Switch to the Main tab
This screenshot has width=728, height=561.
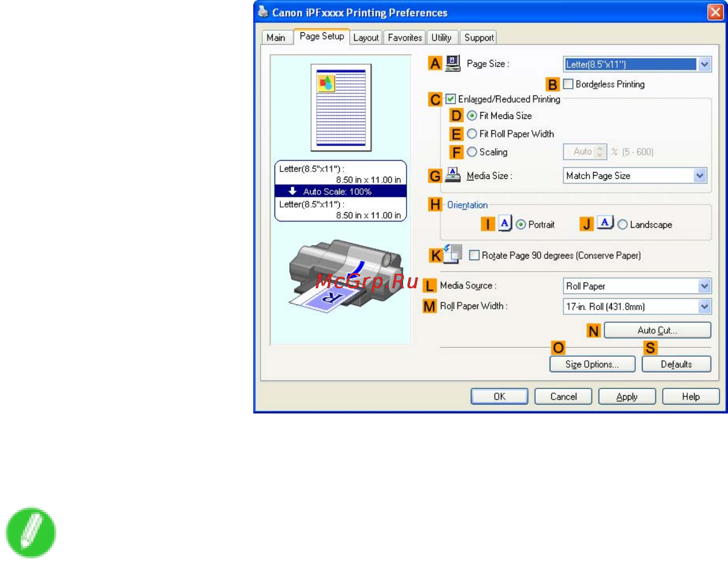(x=276, y=38)
